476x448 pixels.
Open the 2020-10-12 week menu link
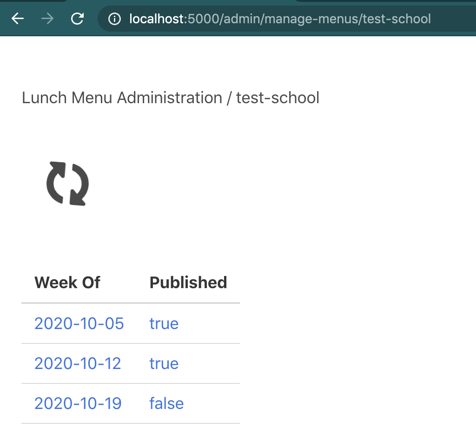click(x=78, y=363)
